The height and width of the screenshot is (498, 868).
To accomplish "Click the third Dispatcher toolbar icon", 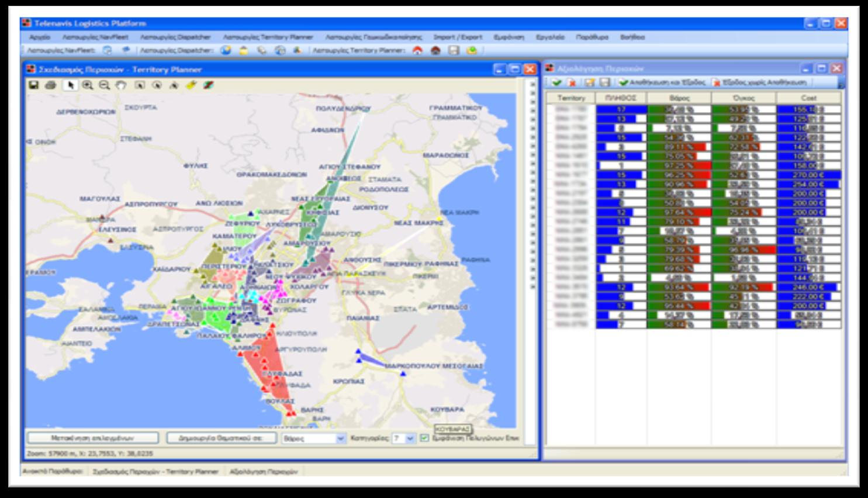I will click(262, 51).
